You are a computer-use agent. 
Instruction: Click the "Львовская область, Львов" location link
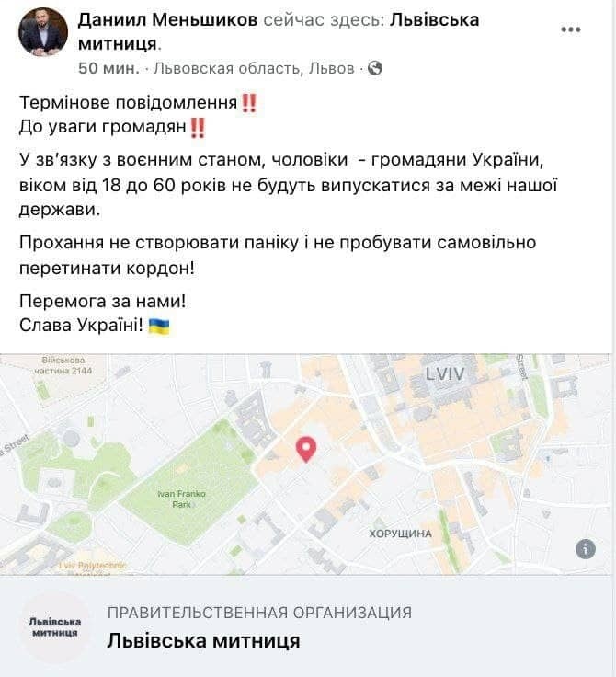coord(254,68)
